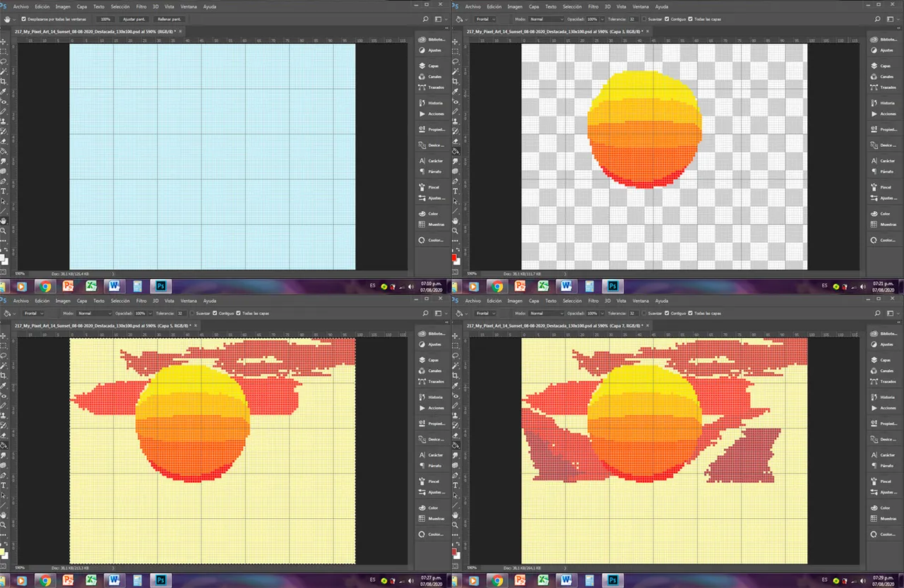Image resolution: width=904 pixels, height=588 pixels.
Task: Select the Eyedropper tool in the Capa 7 window
Action: click(456, 387)
